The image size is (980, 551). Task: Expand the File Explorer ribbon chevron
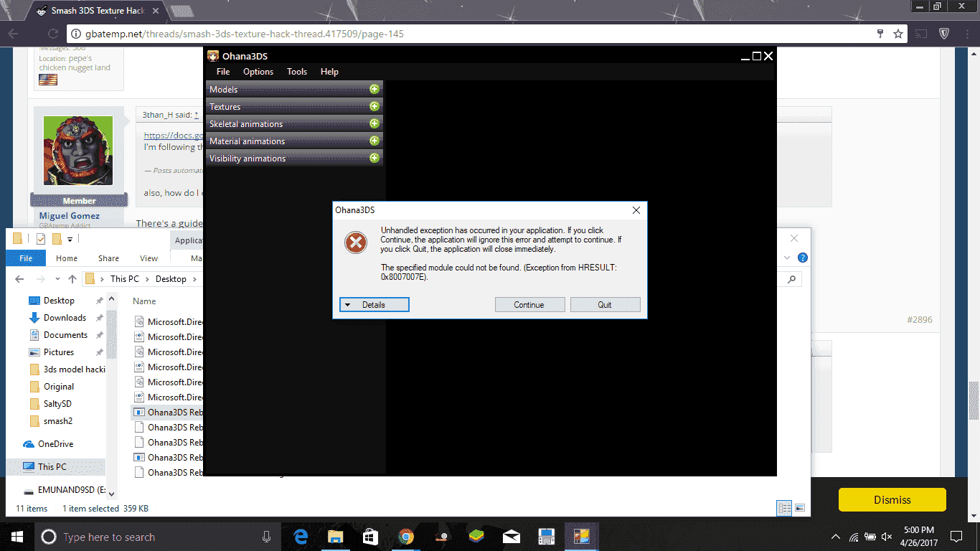click(x=787, y=258)
